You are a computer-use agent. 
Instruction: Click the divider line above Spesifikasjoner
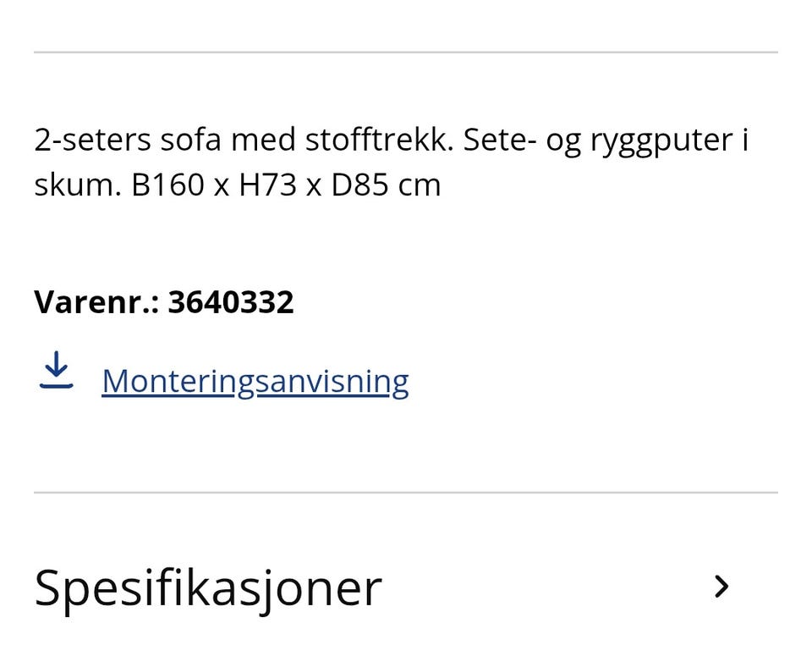(406, 493)
